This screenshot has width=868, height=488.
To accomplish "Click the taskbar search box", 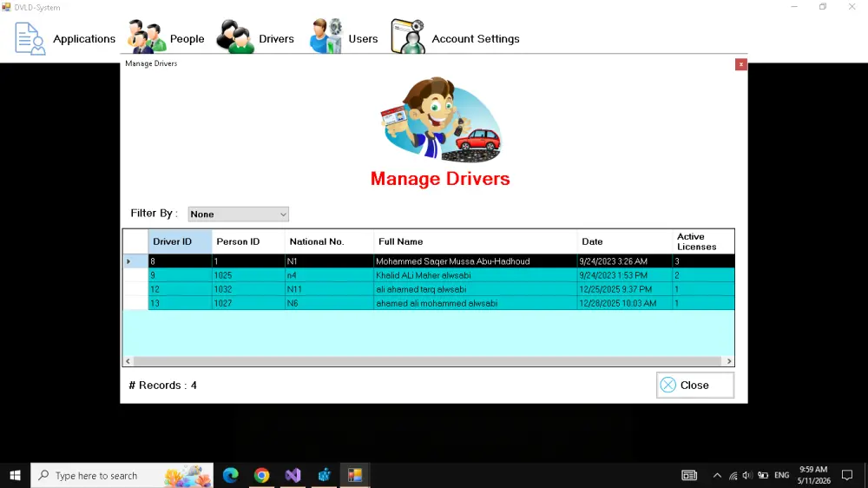I will (122, 475).
